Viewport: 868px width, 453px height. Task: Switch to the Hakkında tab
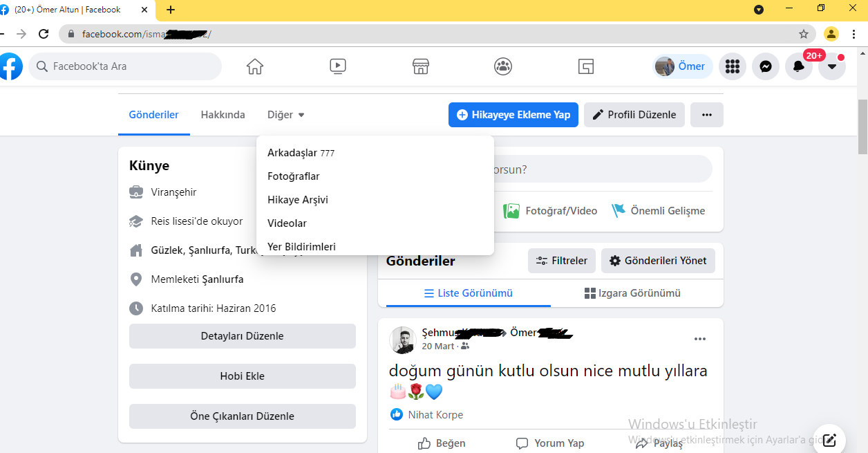pyautogui.click(x=223, y=115)
